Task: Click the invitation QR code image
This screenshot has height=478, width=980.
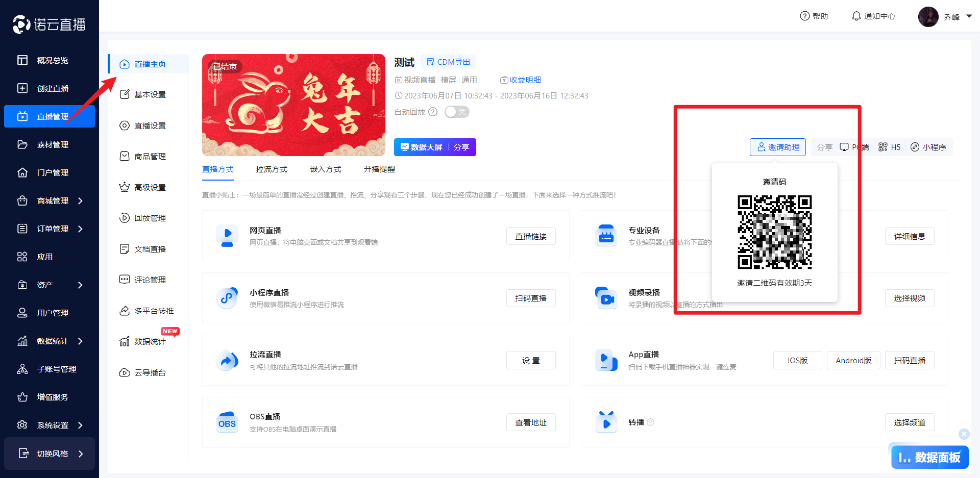Action: pos(774,232)
